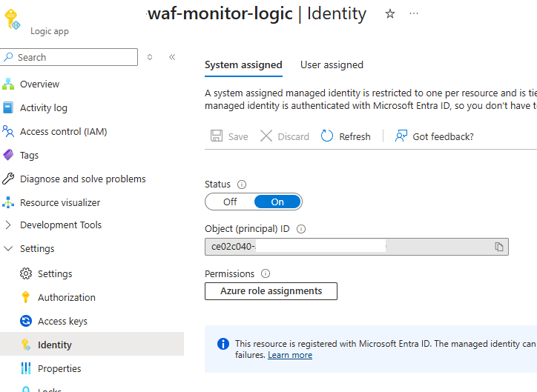The width and height of the screenshot is (537, 392).
Task: Switch Status toggle to Off
Action: [230, 202]
